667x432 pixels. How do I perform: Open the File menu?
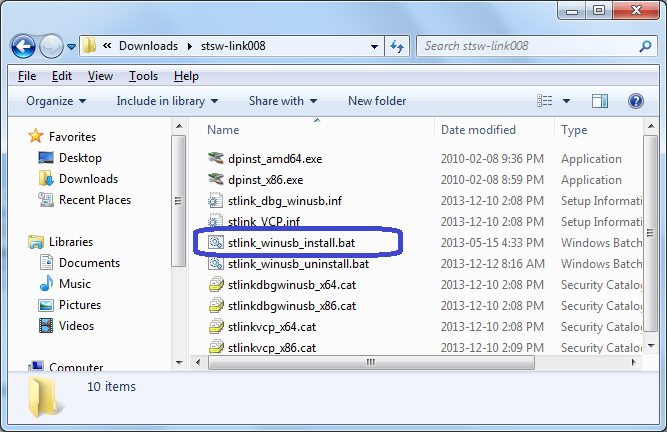point(27,76)
